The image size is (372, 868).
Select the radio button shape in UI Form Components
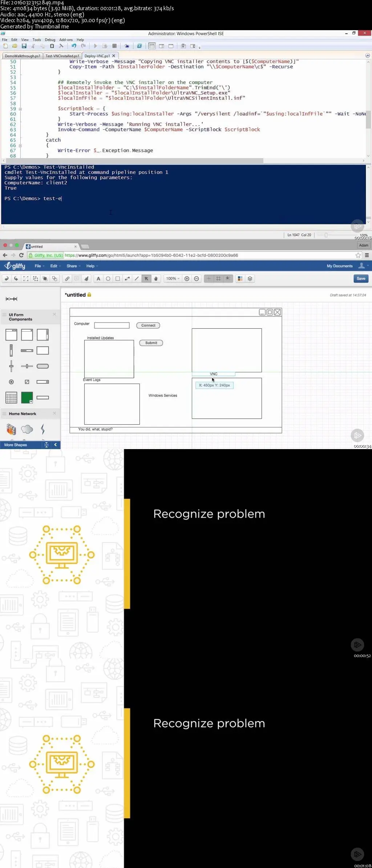[11, 382]
